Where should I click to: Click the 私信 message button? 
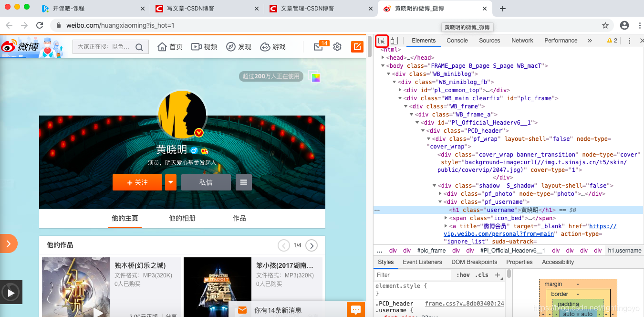(x=206, y=182)
